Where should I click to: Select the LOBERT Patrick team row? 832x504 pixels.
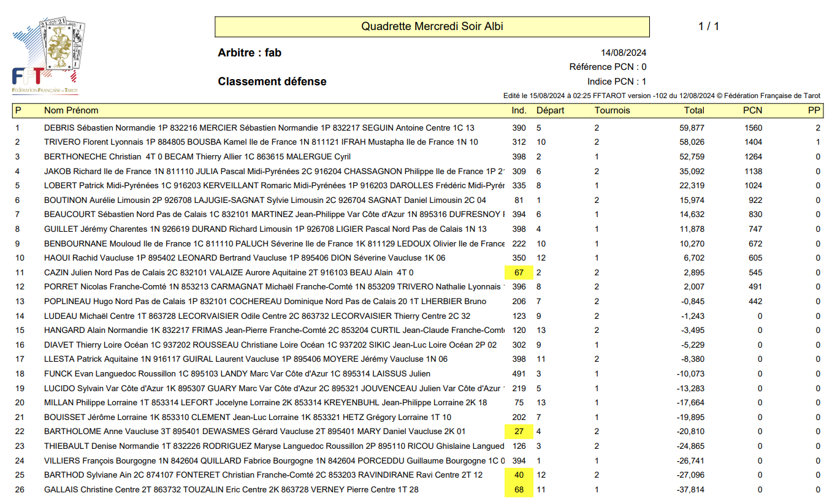[418, 186]
